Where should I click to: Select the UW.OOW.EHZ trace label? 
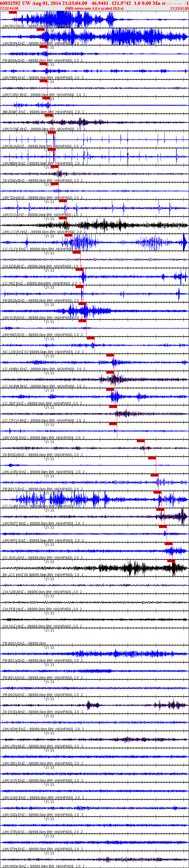43,798
